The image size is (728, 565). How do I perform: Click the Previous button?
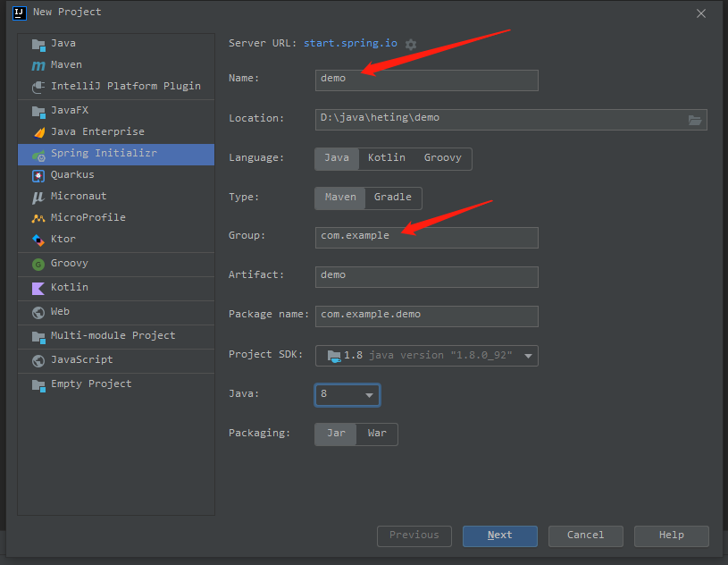tap(414, 536)
